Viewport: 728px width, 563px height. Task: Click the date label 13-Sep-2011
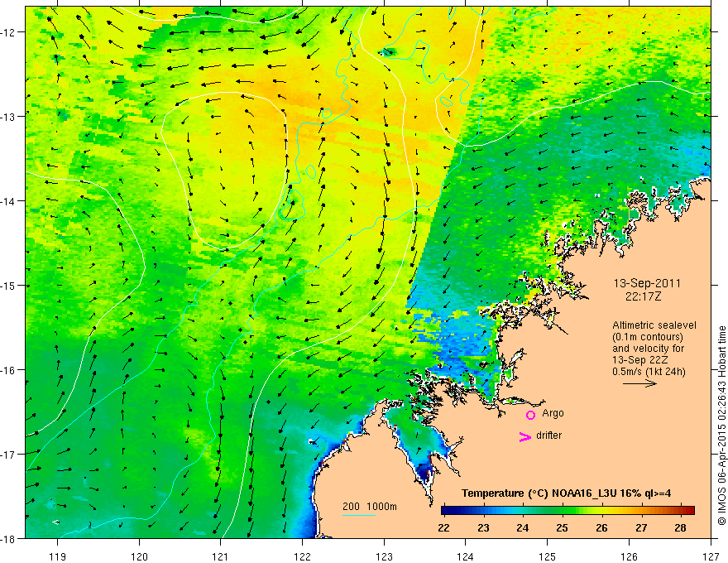point(647,283)
